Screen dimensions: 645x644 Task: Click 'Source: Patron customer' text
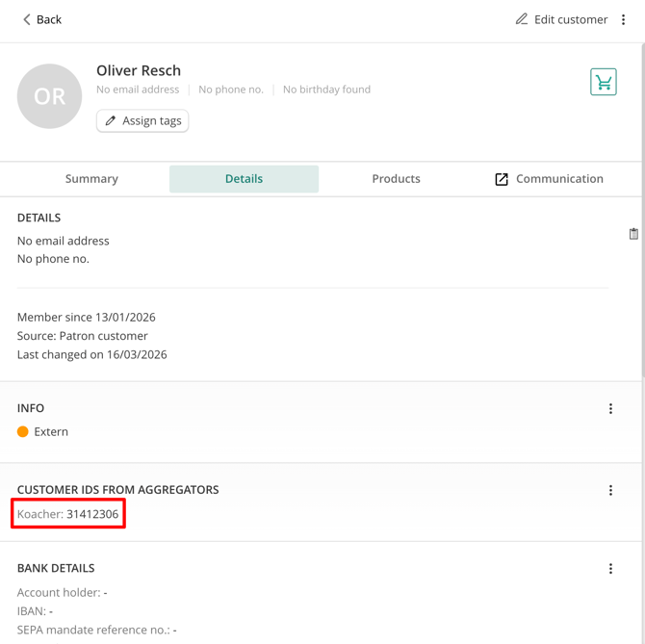82,336
